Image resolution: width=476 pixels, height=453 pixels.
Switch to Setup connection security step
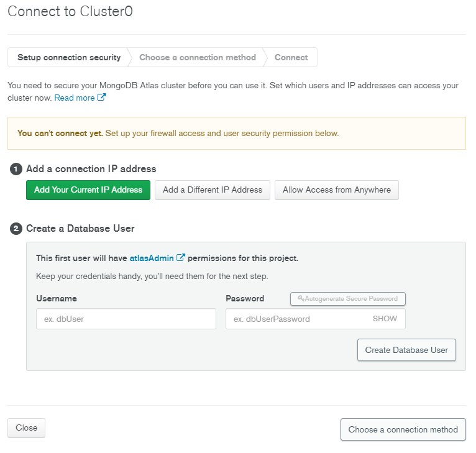(69, 57)
